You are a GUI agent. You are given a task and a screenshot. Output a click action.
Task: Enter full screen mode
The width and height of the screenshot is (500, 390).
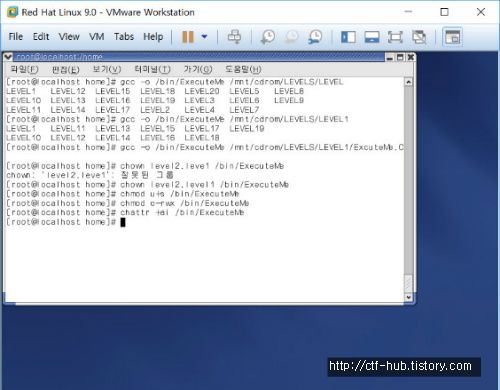395,37
